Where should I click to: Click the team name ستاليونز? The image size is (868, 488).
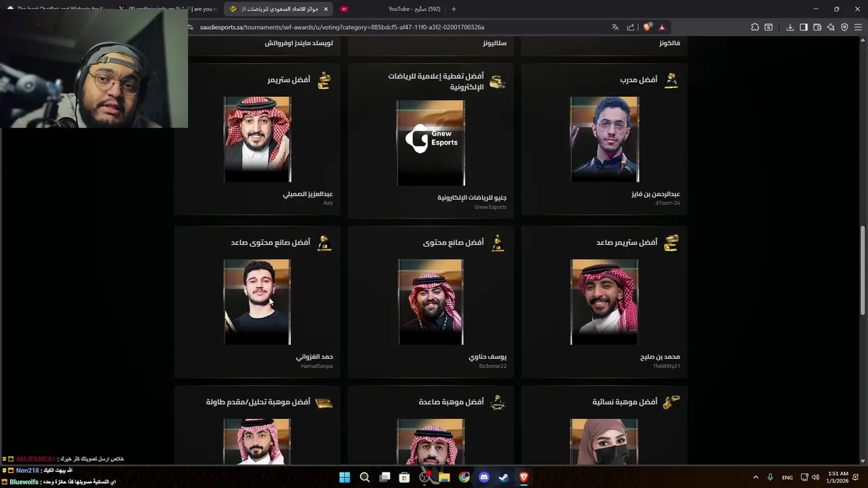(x=494, y=43)
